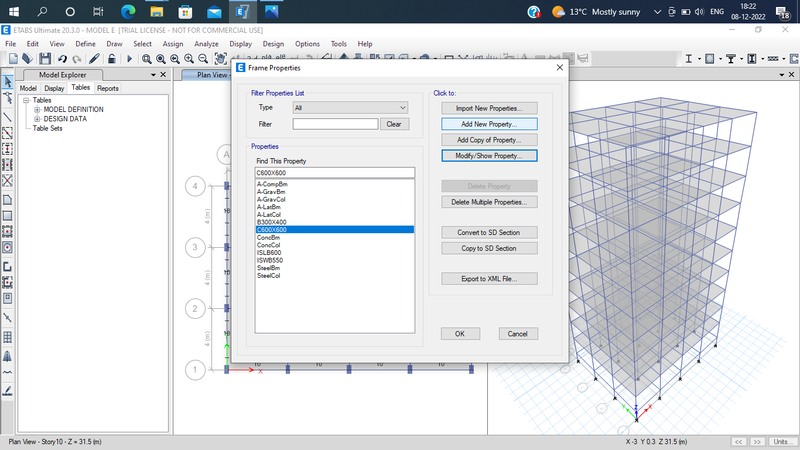
Task: Click the Zoom Out minus magnifier icon
Action: click(x=203, y=59)
